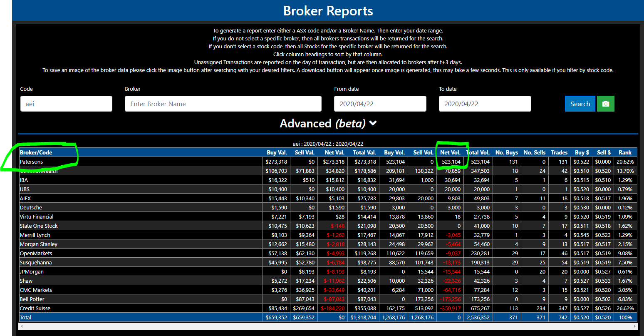The height and width of the screenshot is (336, 644).
Task: Click the scrollbar's right arrow
Action: 635,326
